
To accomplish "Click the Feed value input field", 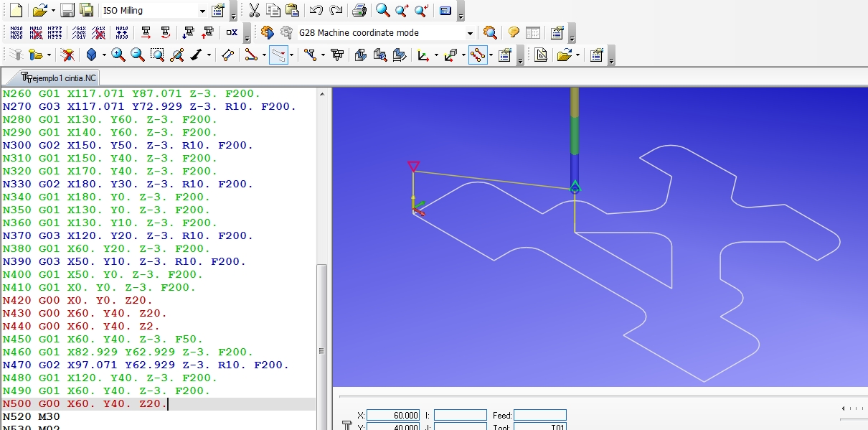I will click(539, 415).
